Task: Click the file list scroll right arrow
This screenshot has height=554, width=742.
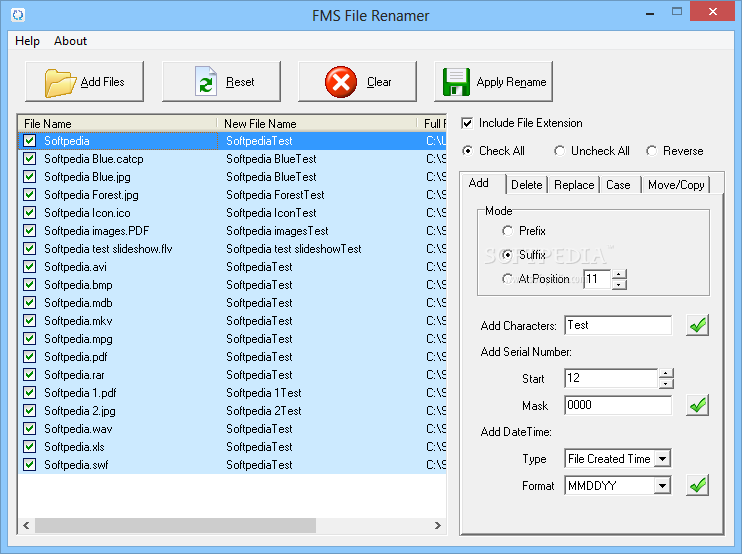Action: tap(438, 525)
